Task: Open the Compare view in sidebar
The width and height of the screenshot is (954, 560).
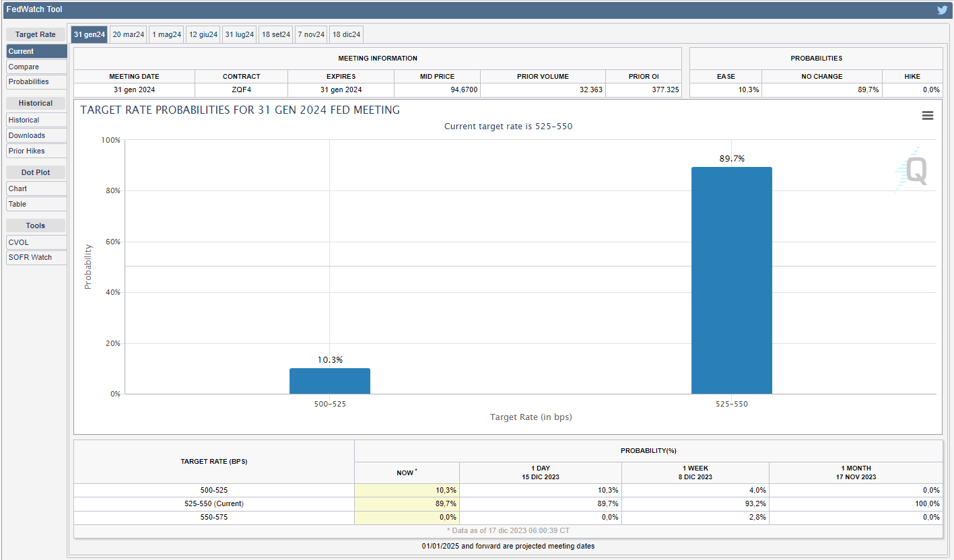Action: coord(36,67)
